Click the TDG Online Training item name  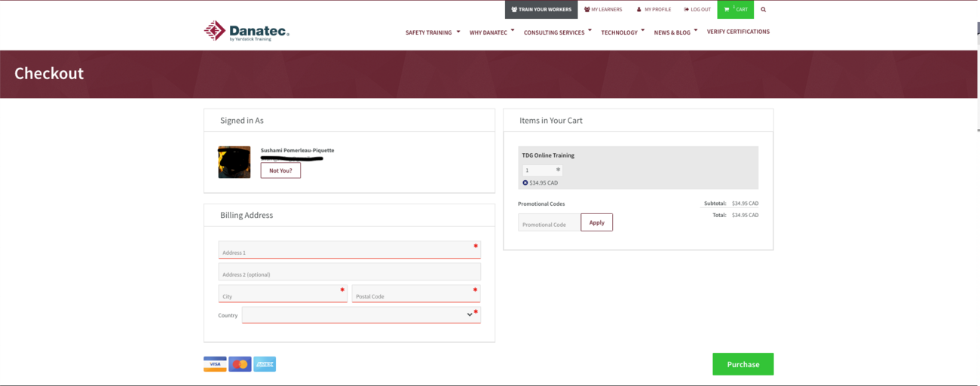tap(548, 155)
